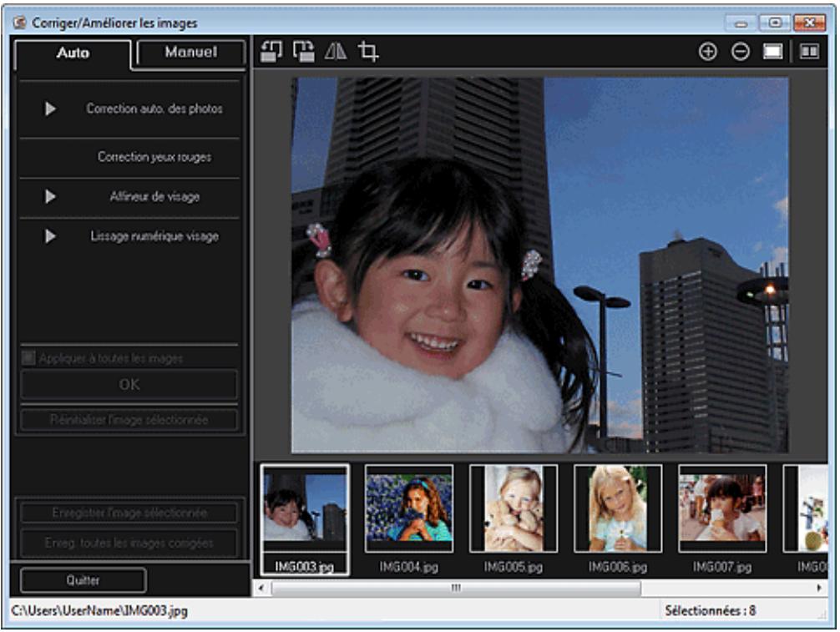Select Lissage numérique visage label
Viewport: 840px width, 632px height.
154,236
